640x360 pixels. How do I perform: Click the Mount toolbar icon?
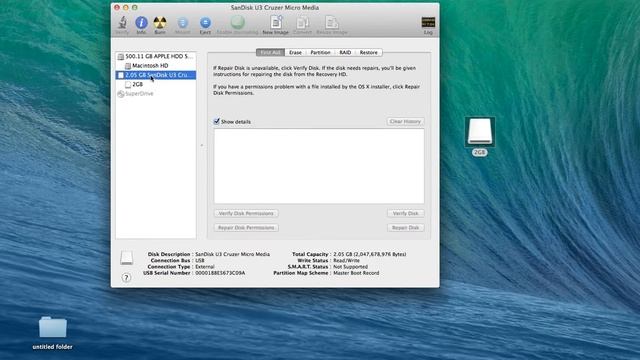182,24
